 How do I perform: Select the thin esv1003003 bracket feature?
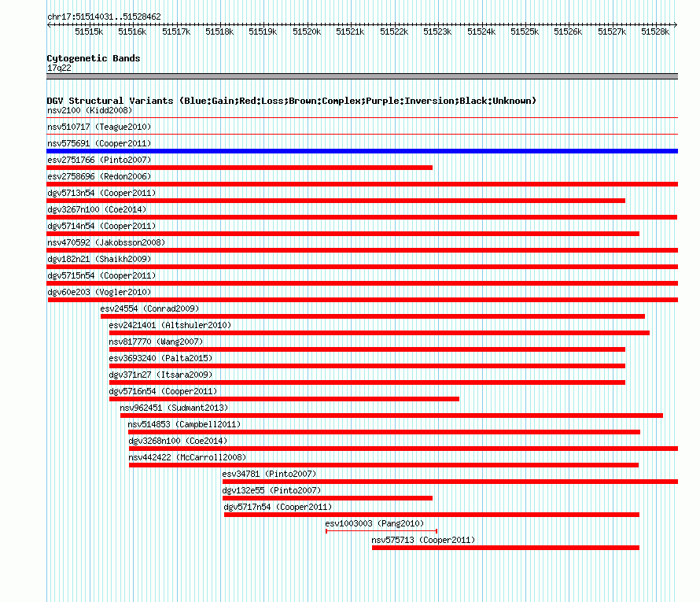click(x=381, y=531)
